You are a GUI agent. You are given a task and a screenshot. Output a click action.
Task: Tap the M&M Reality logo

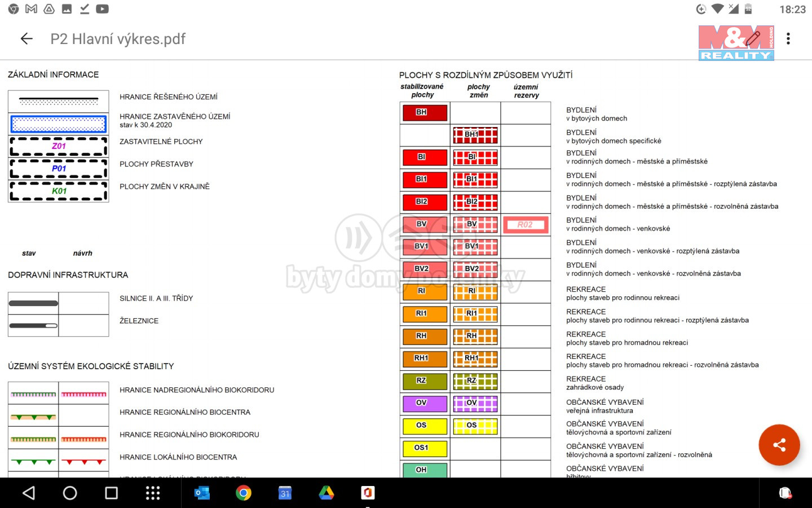click(x=736, y=43)
